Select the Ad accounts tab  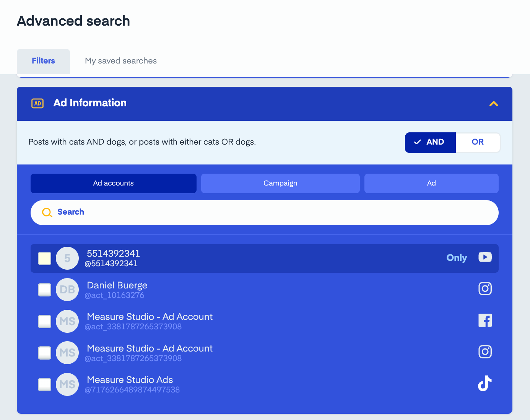[x=114, y=183]
